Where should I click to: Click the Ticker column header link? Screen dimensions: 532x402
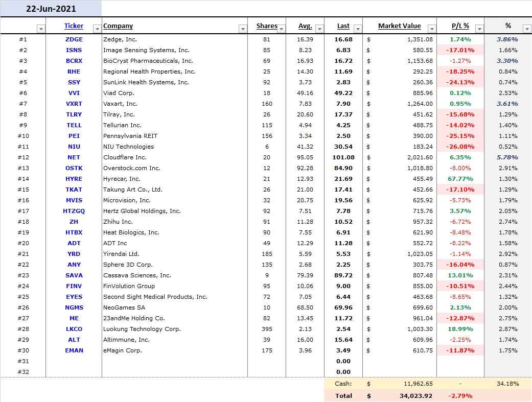click(x=74, y=26)
